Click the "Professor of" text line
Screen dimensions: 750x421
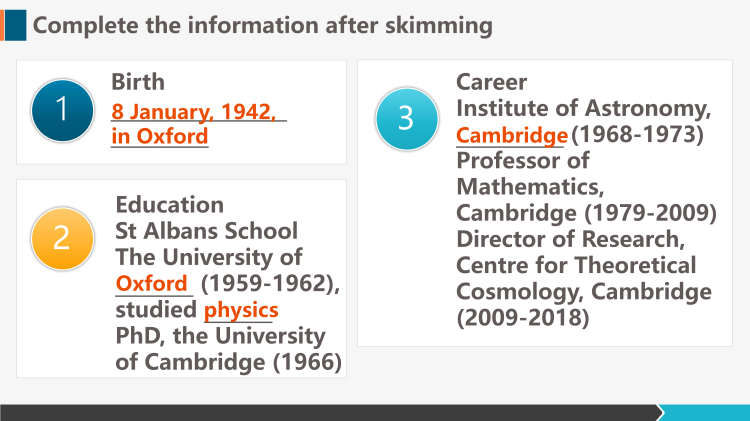[x=523, y=160]
